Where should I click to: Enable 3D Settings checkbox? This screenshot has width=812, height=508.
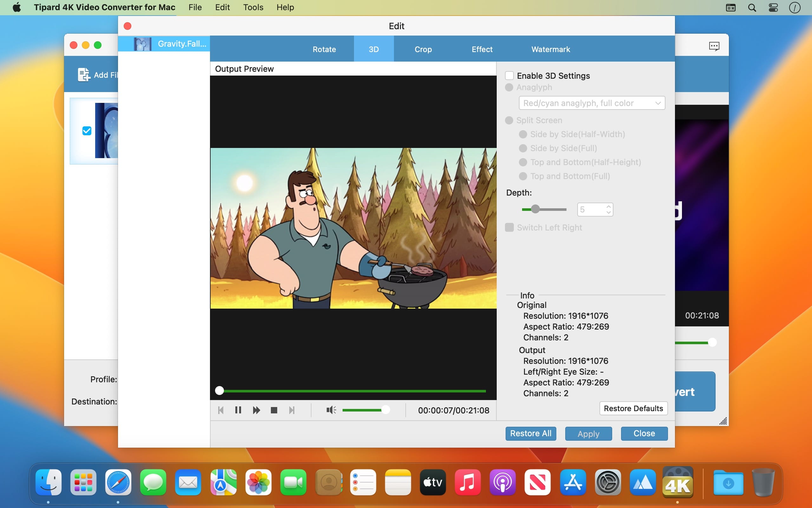509,76
